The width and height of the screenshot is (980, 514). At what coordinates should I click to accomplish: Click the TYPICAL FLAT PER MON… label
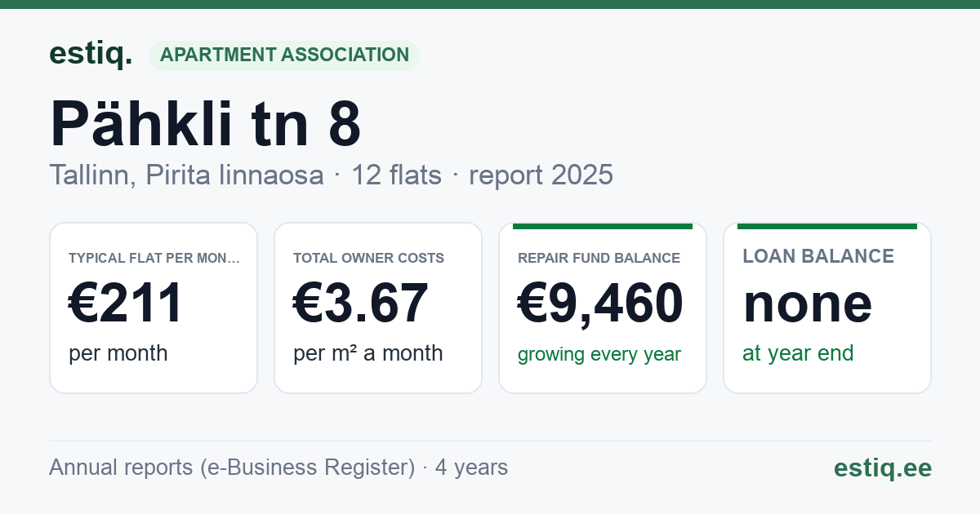(154, 258)
